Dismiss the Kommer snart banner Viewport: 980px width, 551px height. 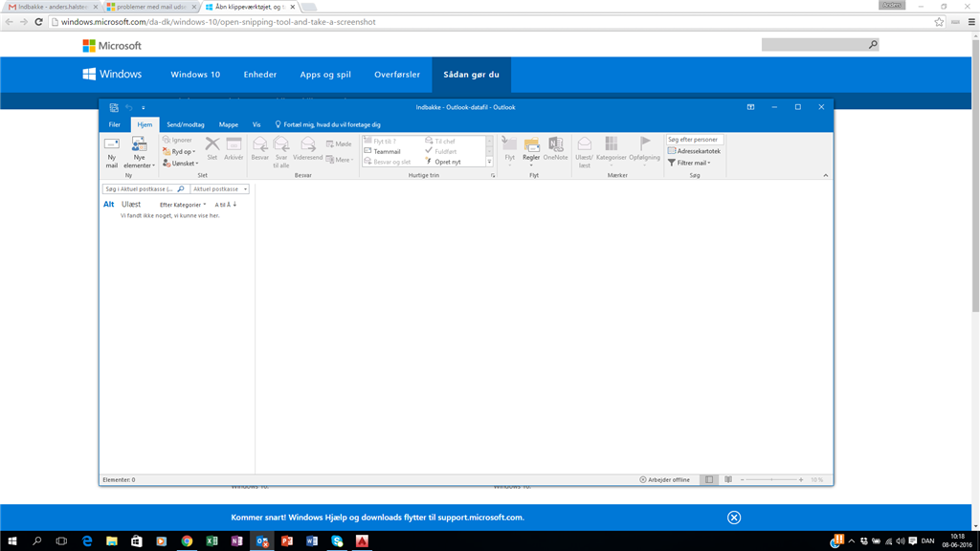point(734,518)
